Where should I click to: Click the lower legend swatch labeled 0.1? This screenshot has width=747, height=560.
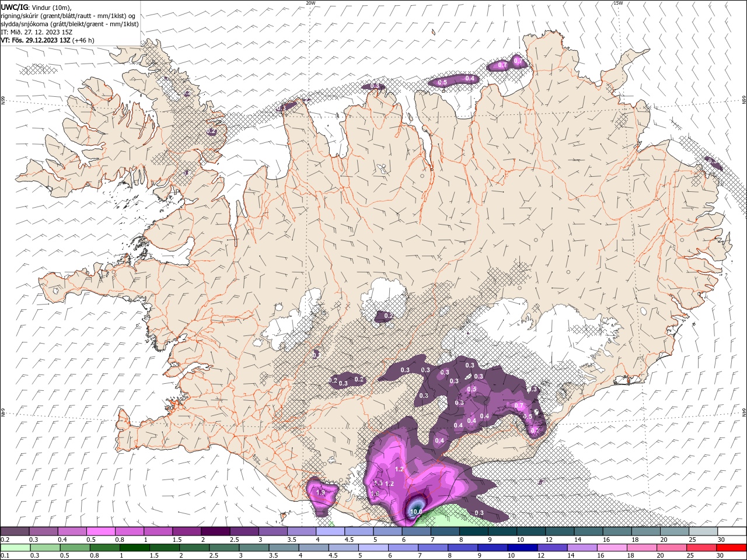tap(15, 548)
